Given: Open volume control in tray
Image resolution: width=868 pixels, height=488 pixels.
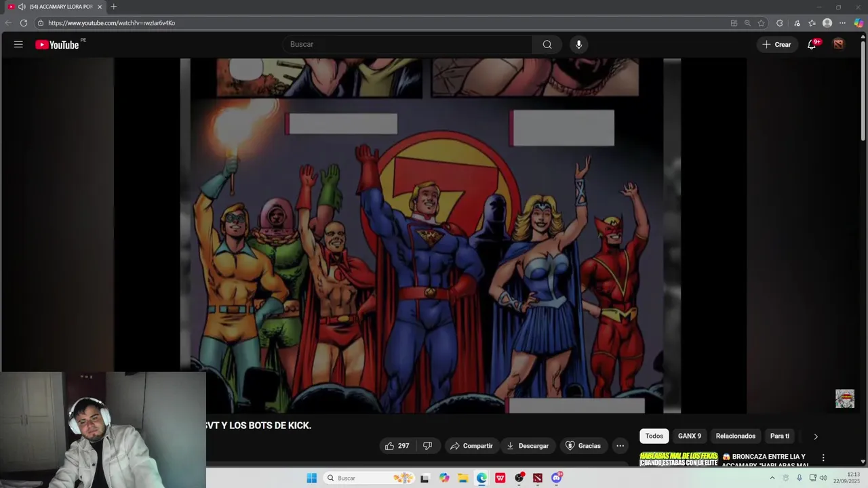Looking at the screenshot, I should (x=823, y=478).
